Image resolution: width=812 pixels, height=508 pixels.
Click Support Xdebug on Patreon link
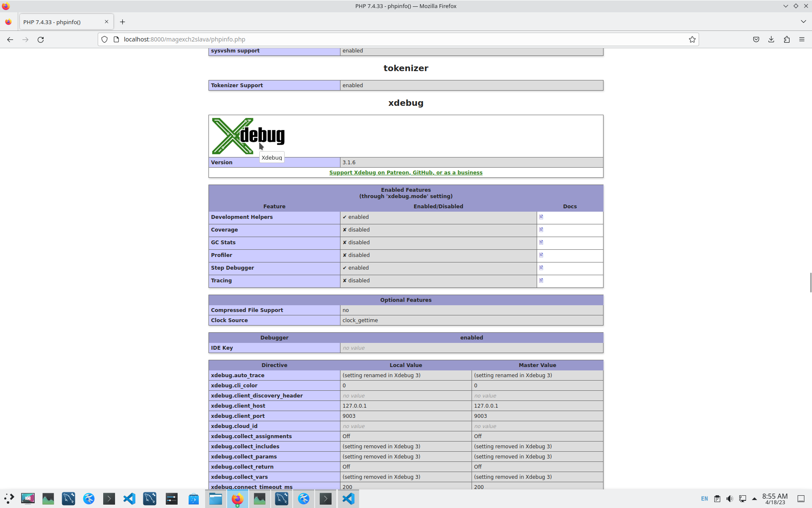pos(406,172)
